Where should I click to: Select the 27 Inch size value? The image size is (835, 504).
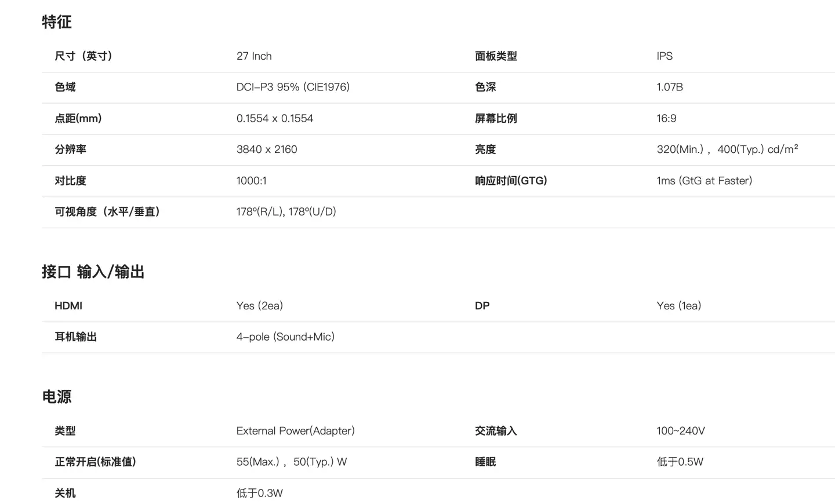[254, 56]
